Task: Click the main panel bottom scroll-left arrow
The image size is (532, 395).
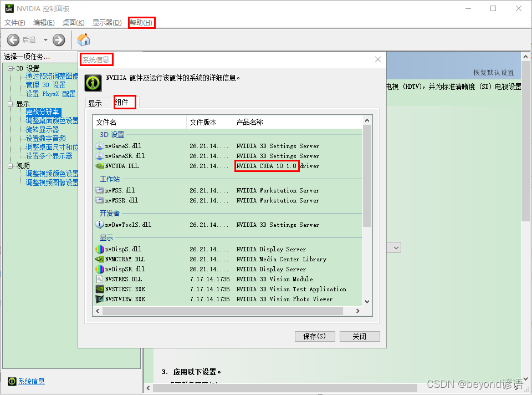Action: 148,388
